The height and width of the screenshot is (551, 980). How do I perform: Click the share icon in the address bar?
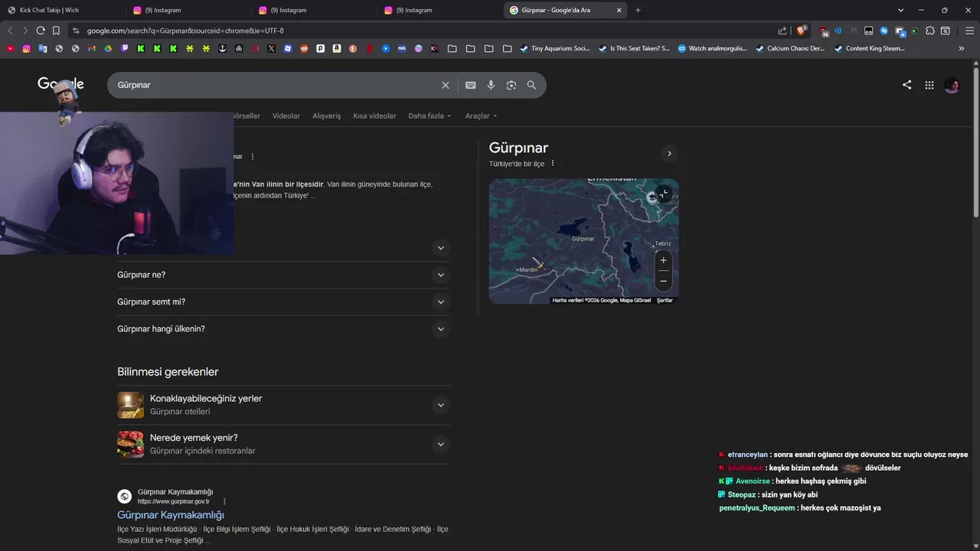click(782, 31)
